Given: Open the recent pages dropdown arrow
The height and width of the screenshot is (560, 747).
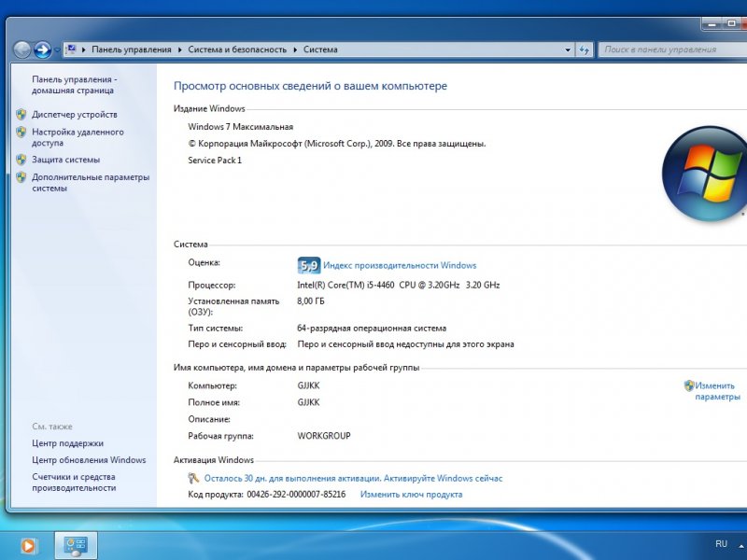Looking at the screenshot, I should click(x=58, y=49).
